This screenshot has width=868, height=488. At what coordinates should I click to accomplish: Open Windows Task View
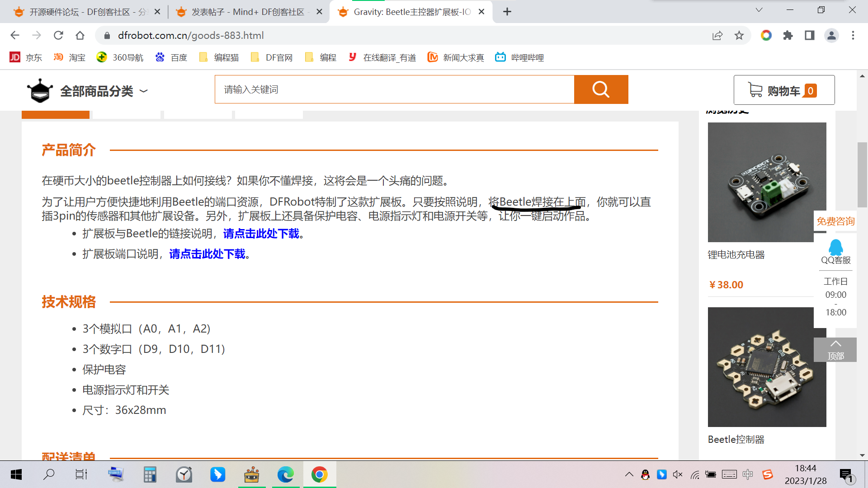point(81,474)
